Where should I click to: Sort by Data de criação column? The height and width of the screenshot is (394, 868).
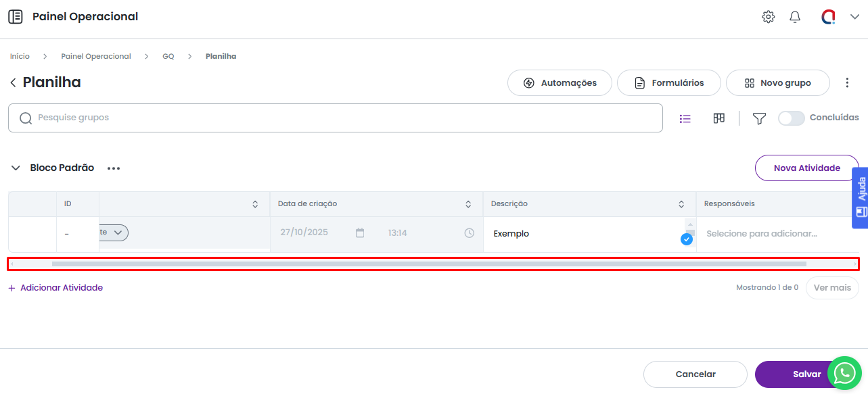pos(468,204)
